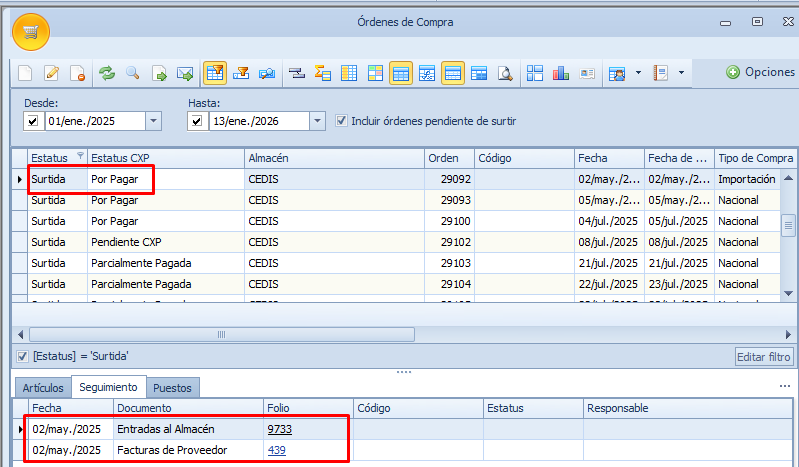Click the new document icon in toolbar
The width and height of the screenshot is (799, 467).
(x=25, y=73)
